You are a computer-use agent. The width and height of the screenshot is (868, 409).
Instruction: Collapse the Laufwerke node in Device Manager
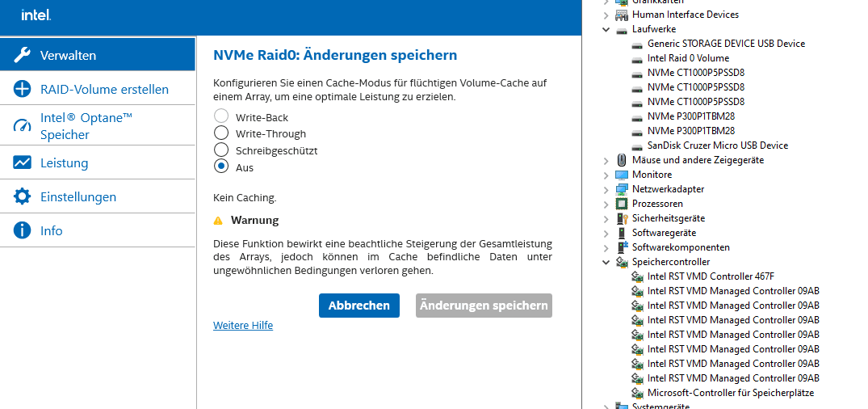[606, 29]
